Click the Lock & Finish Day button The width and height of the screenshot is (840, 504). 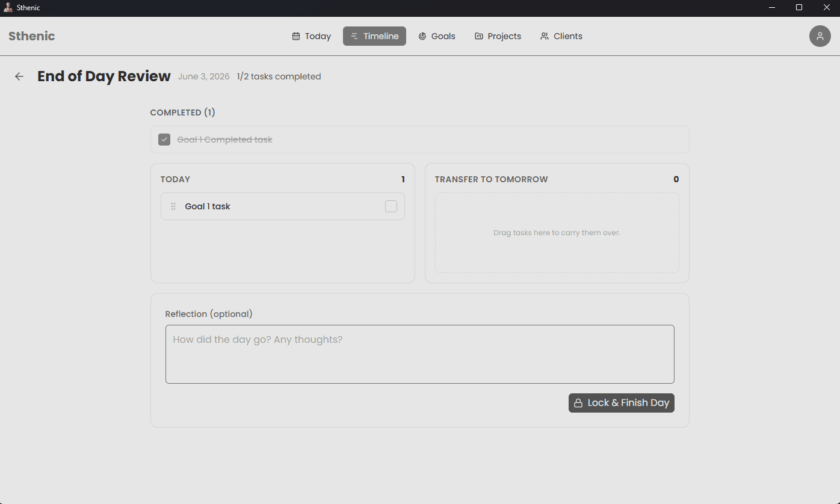click(x=622, y=403)
